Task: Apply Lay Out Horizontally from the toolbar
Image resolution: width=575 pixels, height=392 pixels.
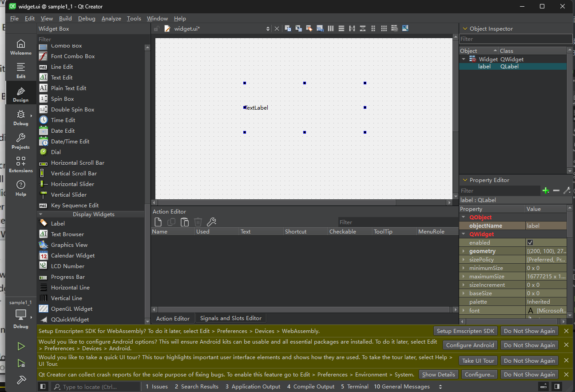Action: click(330, 28)
